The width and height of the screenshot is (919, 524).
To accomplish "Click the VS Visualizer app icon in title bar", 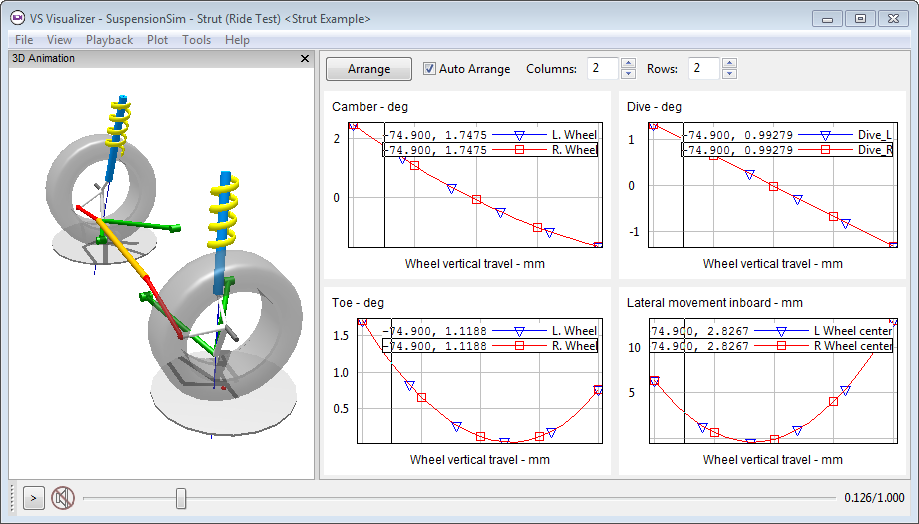I will pos(17,18).
